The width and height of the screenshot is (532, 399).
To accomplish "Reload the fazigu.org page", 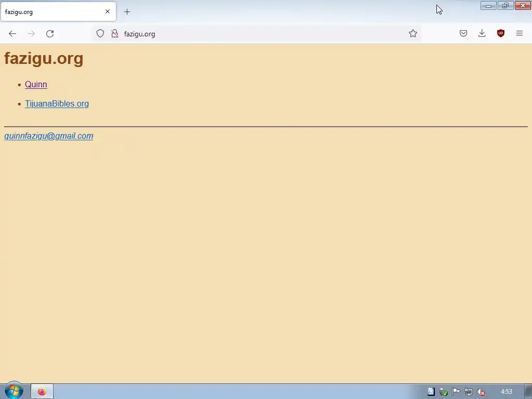I will pos(50,34).
